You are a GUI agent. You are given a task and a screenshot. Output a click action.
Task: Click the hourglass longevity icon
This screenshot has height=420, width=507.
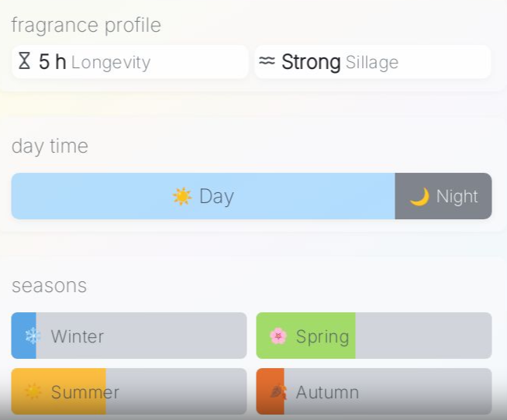tap(25, 62)
